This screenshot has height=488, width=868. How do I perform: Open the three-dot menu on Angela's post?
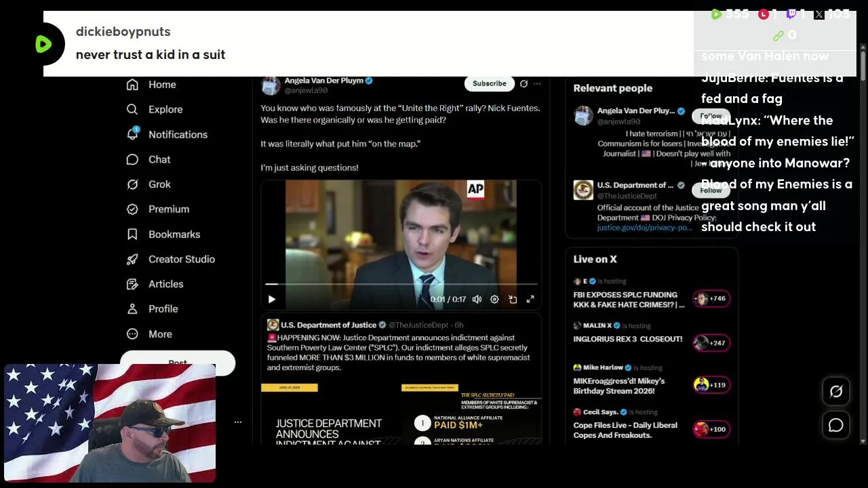[537, 83]
